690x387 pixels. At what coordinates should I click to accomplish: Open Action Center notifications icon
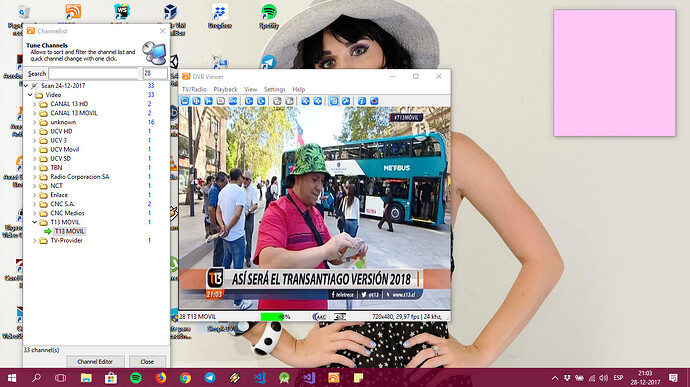[673, 378]
